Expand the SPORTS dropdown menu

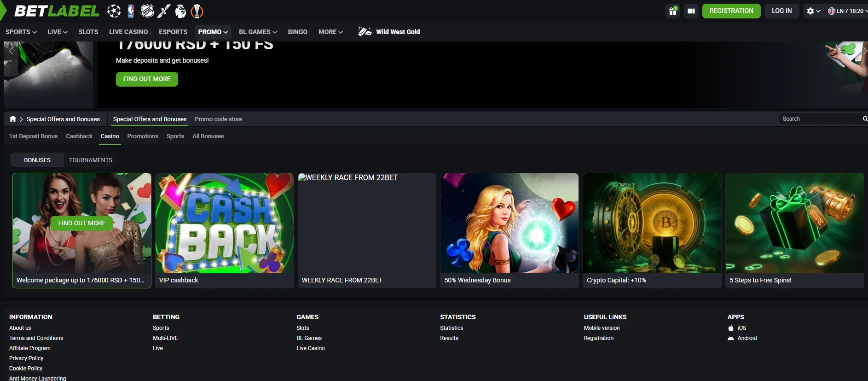click(21, 32)
